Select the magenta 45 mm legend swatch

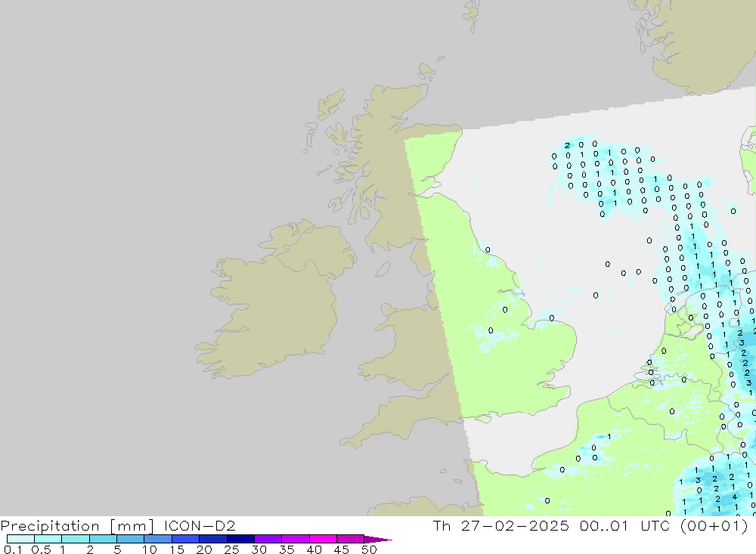click(350, 539)
